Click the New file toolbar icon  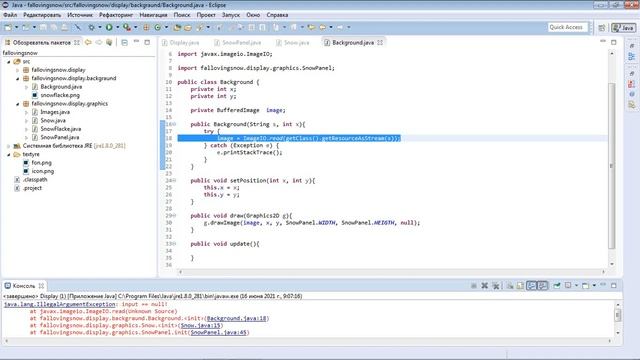tap(8, 27)
